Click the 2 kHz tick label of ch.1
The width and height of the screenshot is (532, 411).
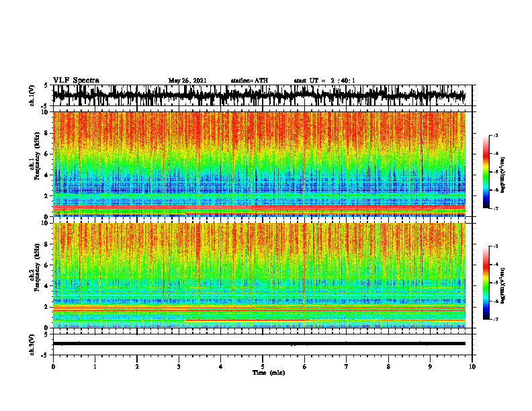point(47,195)
